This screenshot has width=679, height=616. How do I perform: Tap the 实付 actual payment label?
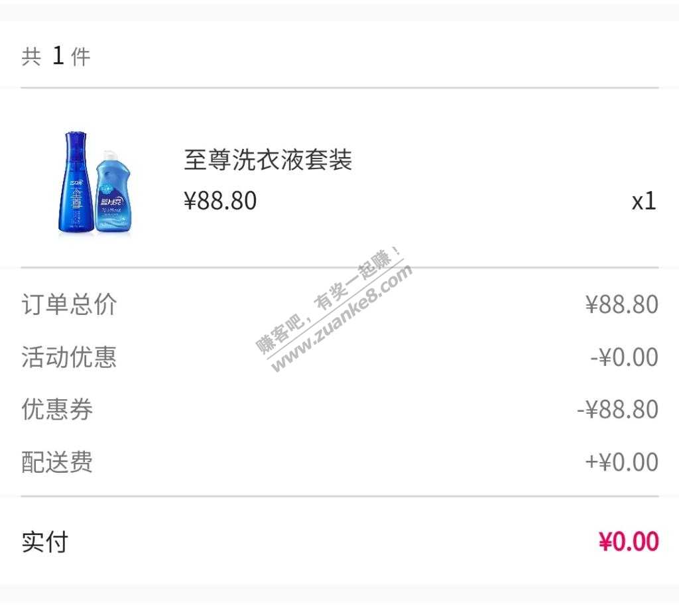tap(45, 542)
